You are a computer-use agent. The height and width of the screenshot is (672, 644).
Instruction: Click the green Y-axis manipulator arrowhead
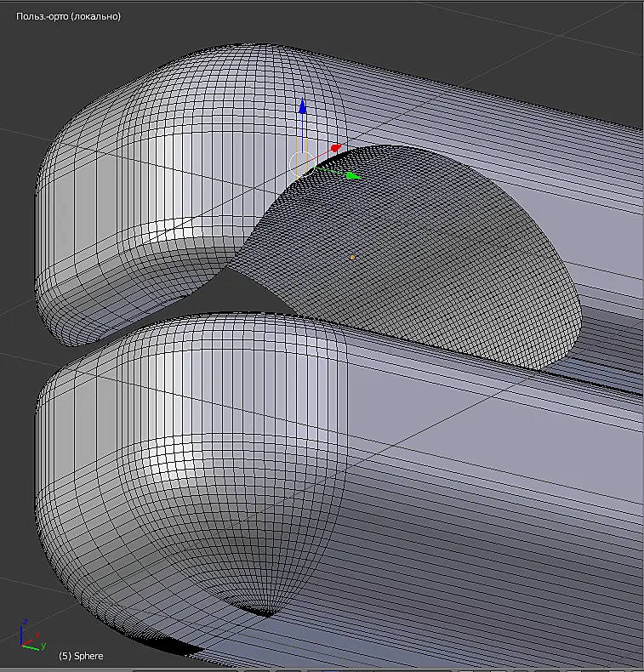click(x=353, y=176)
